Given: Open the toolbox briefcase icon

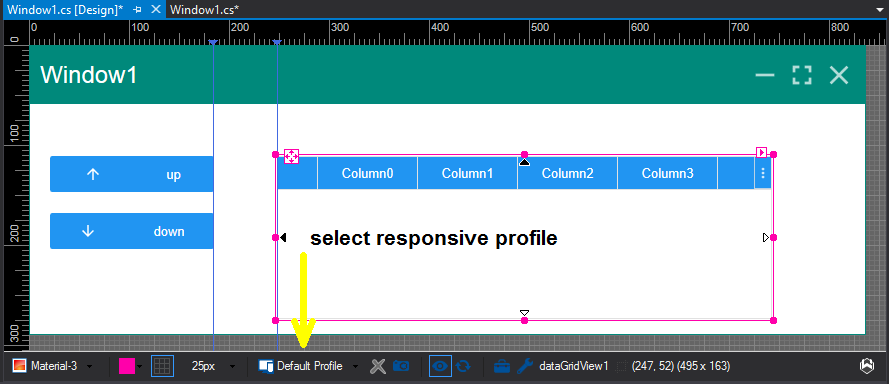Looking at the screenshot, I should pyautogui.click(x=502, y=366).
